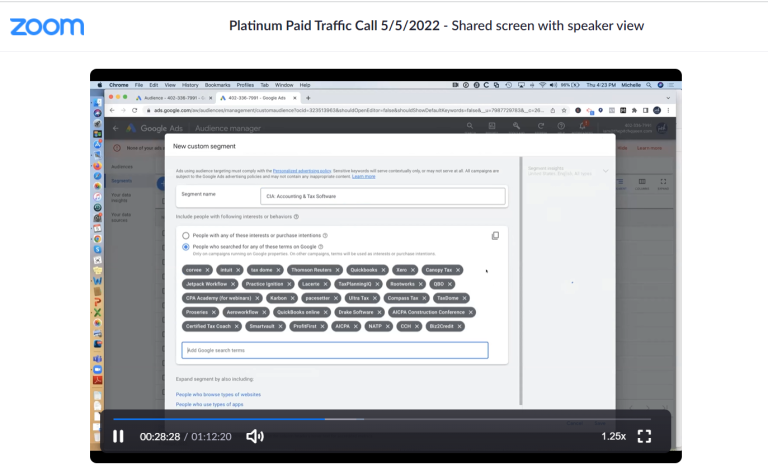This screenshot has height=471, width=768.
Task: Click the Zoom logo
Action: point(47,26)
